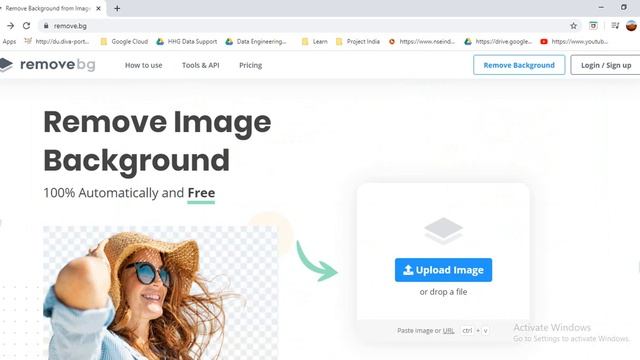Minimize the browser window
The image size is (640, 360).
601,7
